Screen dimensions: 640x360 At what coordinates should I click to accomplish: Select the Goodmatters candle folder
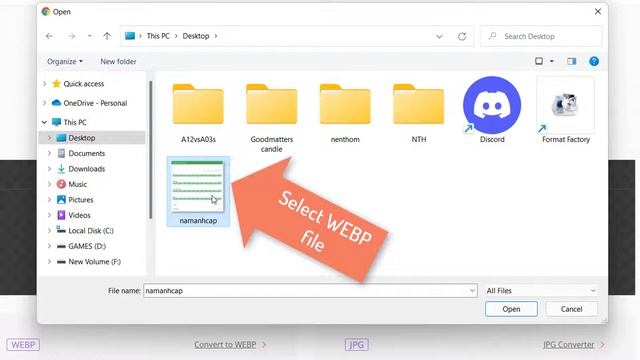tap(271, 118)
